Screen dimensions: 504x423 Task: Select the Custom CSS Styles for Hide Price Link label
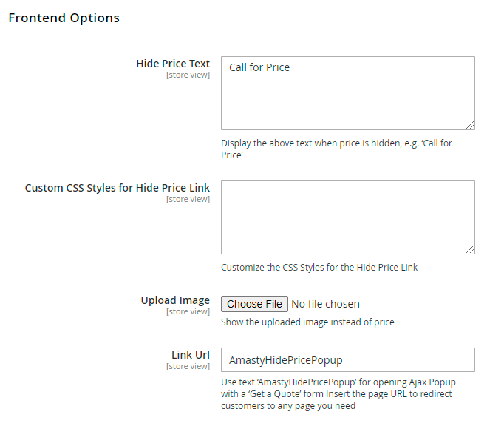pos(118,188)
